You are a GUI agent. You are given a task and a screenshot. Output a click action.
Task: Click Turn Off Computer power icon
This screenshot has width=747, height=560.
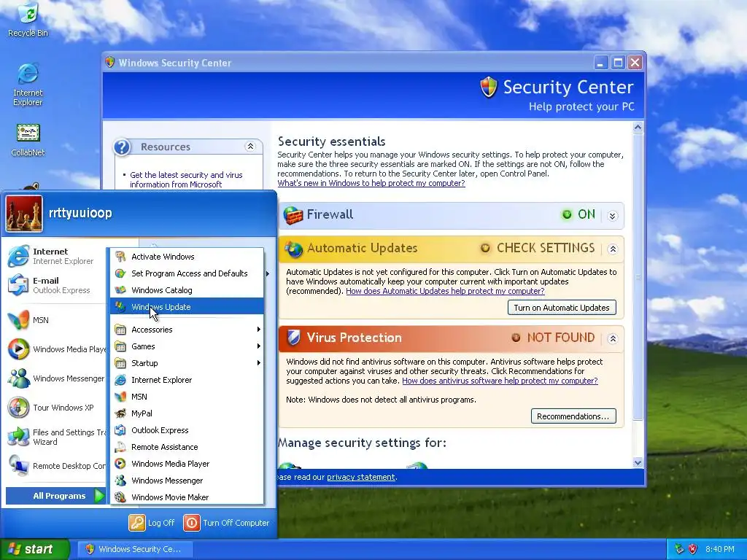click(x=192, y=523)
